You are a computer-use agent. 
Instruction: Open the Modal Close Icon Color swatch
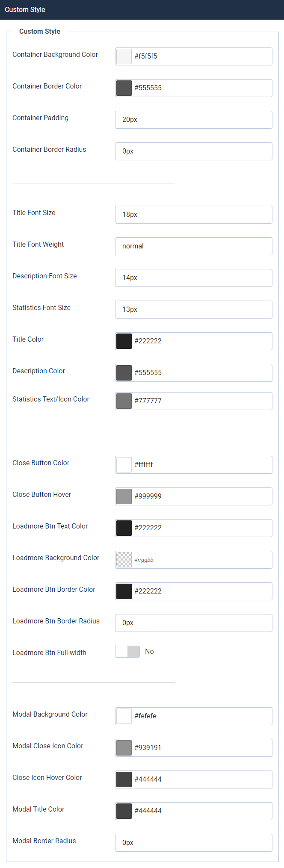pos(124,748)
